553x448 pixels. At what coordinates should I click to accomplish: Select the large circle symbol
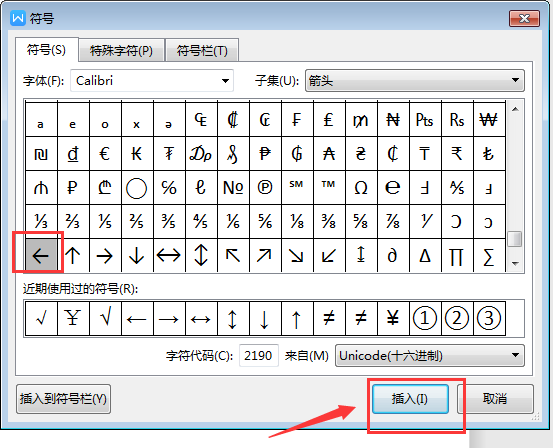pyautogui.click(x=137, y=187)
